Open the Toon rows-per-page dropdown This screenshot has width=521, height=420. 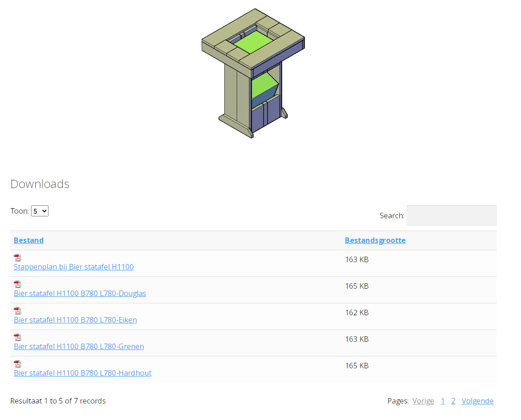click(40, 211)
